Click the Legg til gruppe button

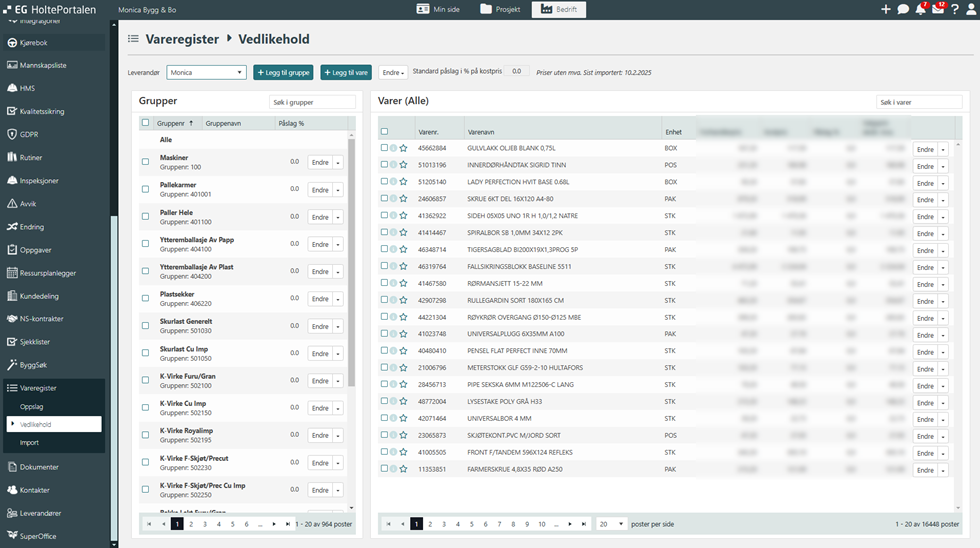point(283,72)
